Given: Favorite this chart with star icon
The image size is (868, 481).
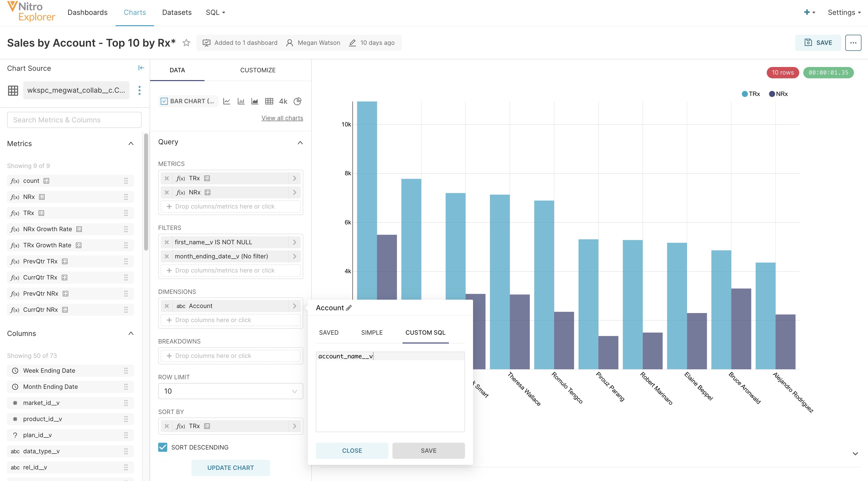Looking at the screenshot, I should 186,43.
